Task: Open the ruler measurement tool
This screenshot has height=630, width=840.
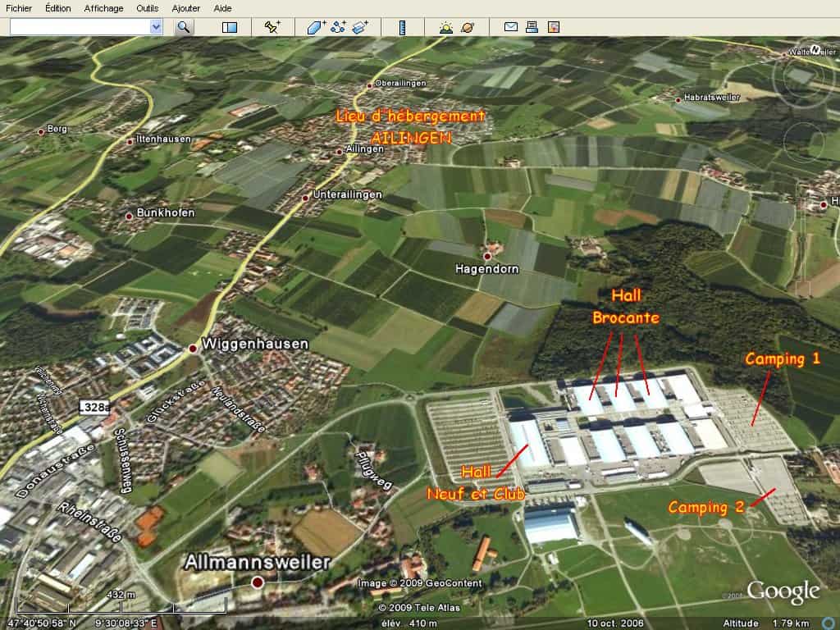Action: 402,27
